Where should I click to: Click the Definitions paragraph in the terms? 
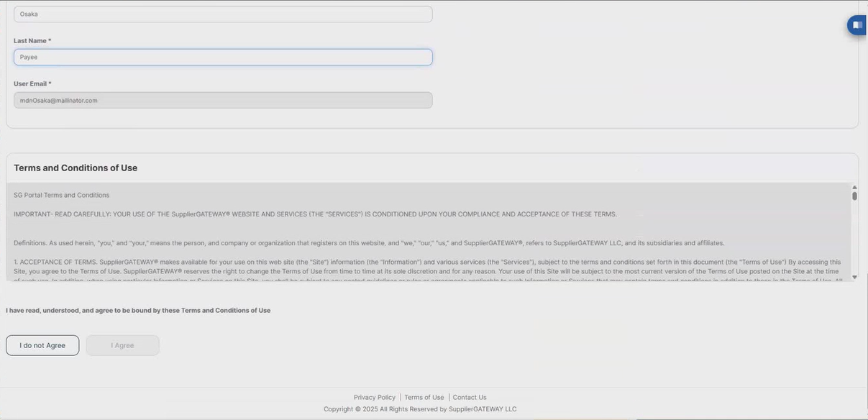[369, 243]
